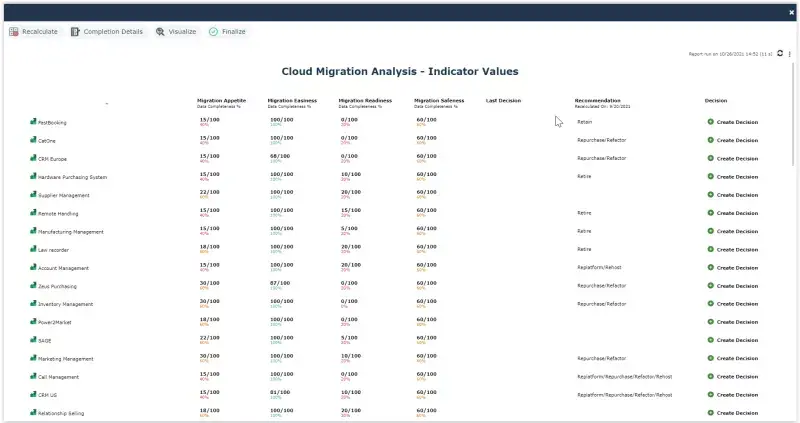Viewport: 800px width, 423px height.
Task: Click the Migration Safeness column header
Action: pyautogui.click(x=439, y=101)
